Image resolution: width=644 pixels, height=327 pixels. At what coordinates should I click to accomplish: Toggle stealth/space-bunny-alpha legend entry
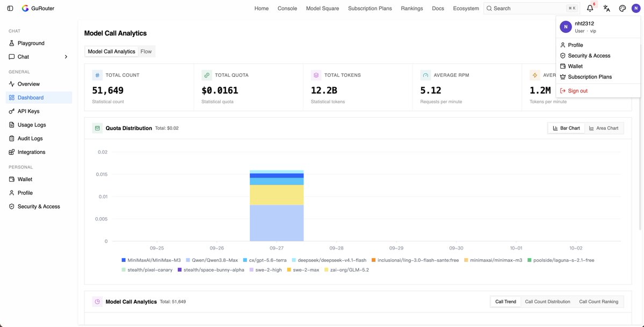(x=211, y=270)
